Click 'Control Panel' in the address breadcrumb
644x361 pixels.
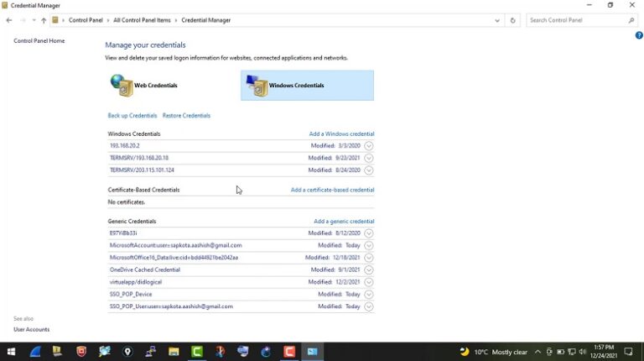click(x=87, y=20)
